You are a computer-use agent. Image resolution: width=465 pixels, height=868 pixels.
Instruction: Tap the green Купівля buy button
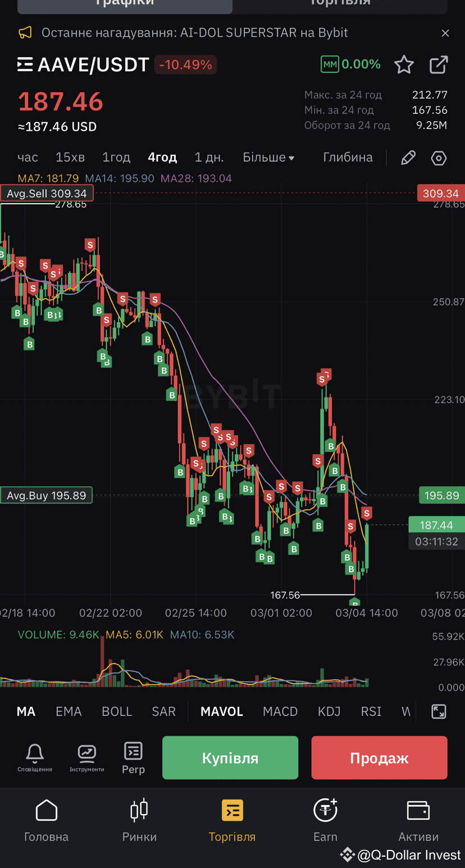coord(230,757)
